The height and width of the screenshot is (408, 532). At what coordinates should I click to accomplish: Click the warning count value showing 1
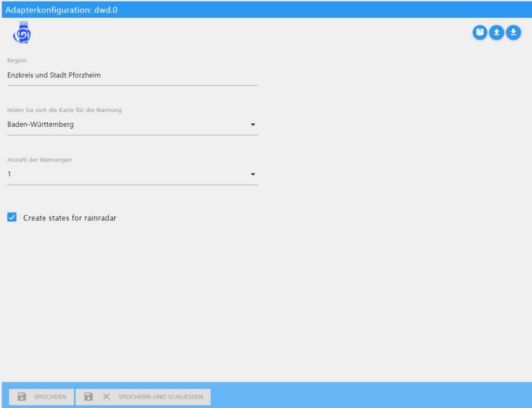tap(9, 174)
